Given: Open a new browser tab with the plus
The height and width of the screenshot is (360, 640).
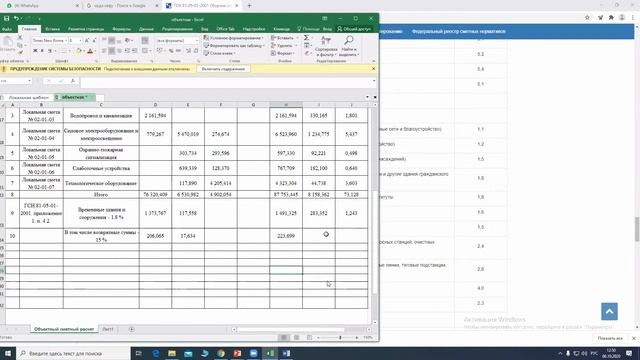Looking at the screenshot, I should coord(249,6).
